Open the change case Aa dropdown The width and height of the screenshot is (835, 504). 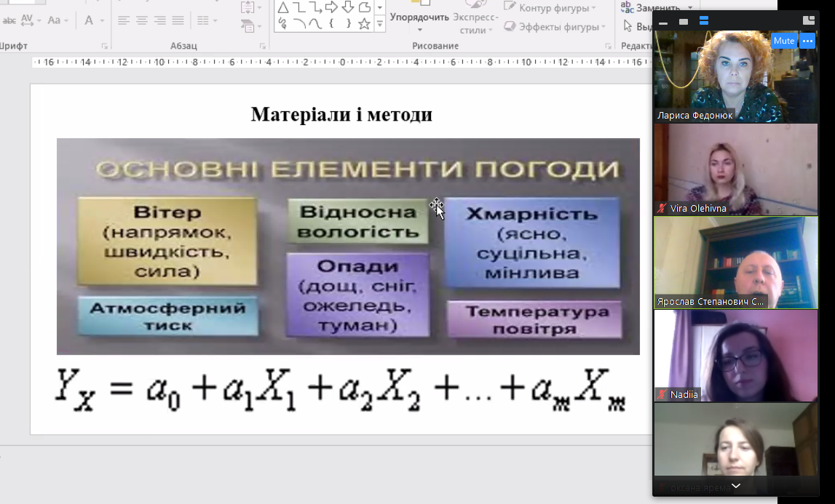pyautogui.click(x=57, y=20)
